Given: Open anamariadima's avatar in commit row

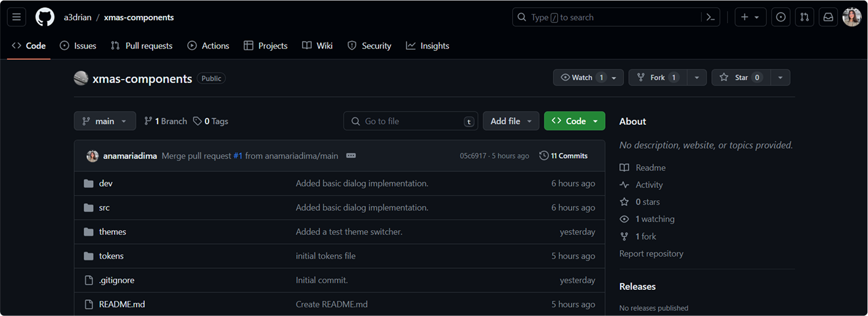Looking at the screenshot, I should click(92, 156).
